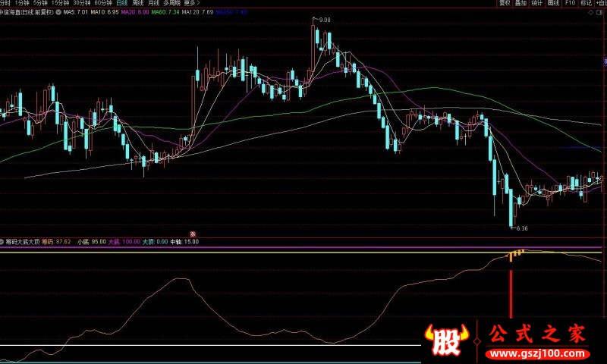The height and width of the screenshot is (364, 607).
Task: Open the 统计 statistics tool
Action: (537, 3)
